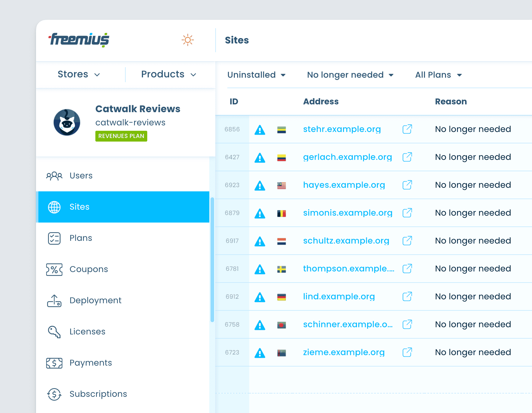
Task: Click the Payments cash icon
Action: tap(54, 363)
